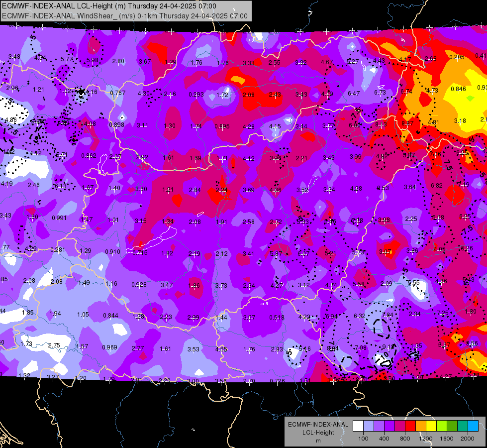Click the red legend swatch
The width and height of the screenshot is (487, 448).
click(x=410, y=426)
